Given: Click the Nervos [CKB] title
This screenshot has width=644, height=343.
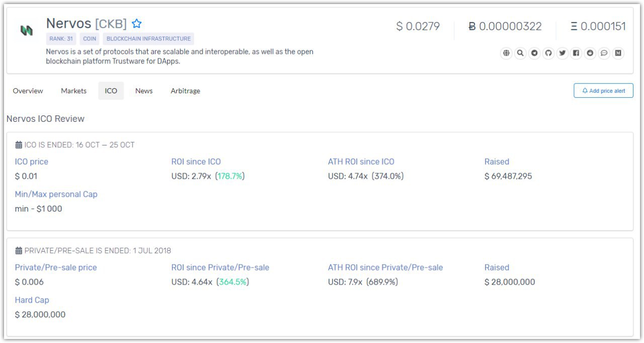Looking at the screenshot, I should click(x=87, y=24).
